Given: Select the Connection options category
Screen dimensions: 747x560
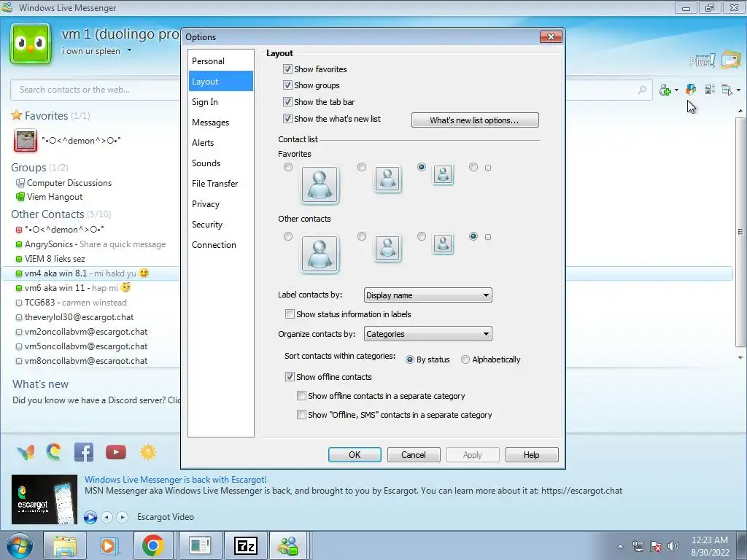Looking at the screenshot, I should (220, 245).
